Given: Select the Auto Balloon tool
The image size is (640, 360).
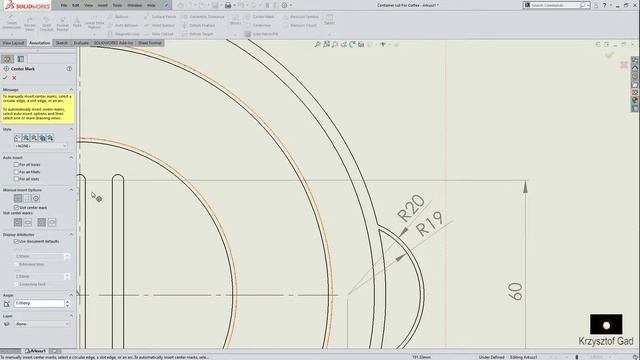Looking at the screenshot, I should (123, 25).
